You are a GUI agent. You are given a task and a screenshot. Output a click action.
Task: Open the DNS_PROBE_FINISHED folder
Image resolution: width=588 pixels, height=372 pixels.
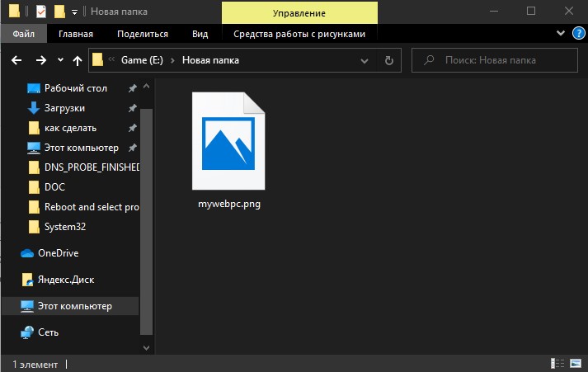tap(92, 167)
